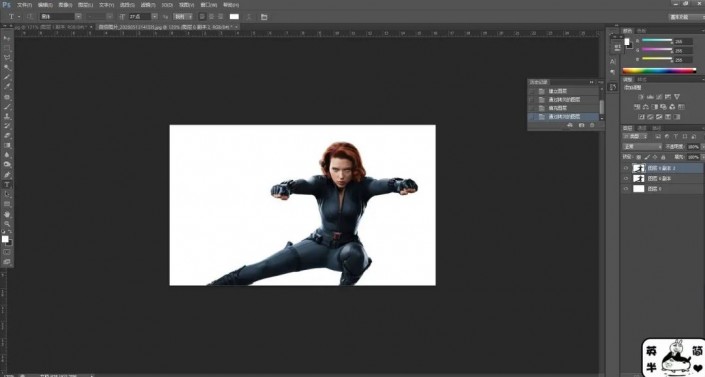Screen dimensions: 705x377
Task: Switch to the first document tab
Action: tap(54, 27)
